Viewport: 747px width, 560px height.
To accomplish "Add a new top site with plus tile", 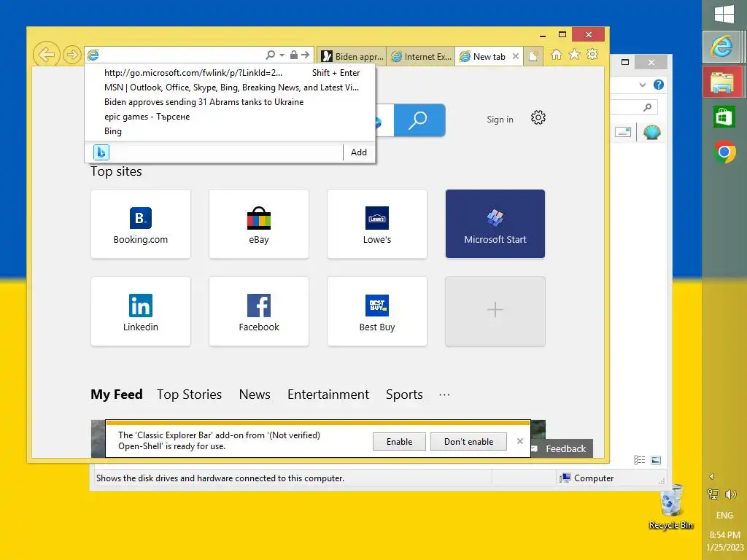I will pyautogui.click(x=495, y=311).
